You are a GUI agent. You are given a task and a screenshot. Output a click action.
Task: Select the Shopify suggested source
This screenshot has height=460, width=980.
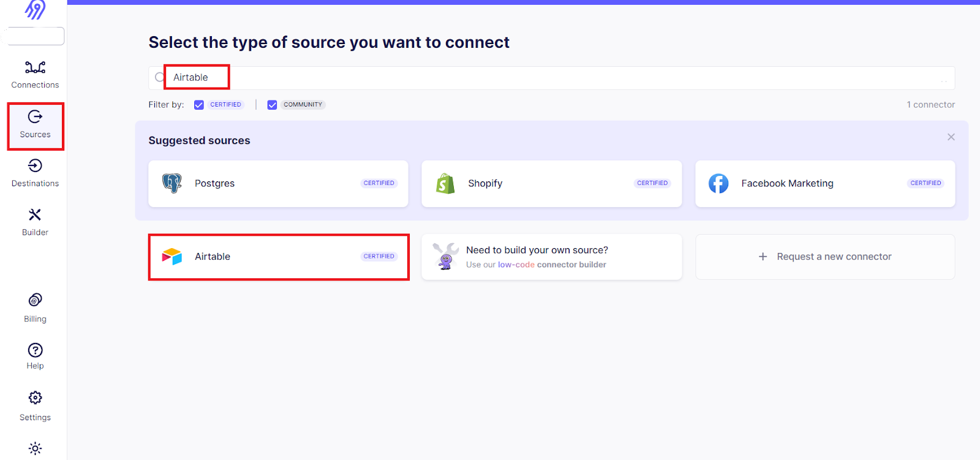tap(551, 184)
